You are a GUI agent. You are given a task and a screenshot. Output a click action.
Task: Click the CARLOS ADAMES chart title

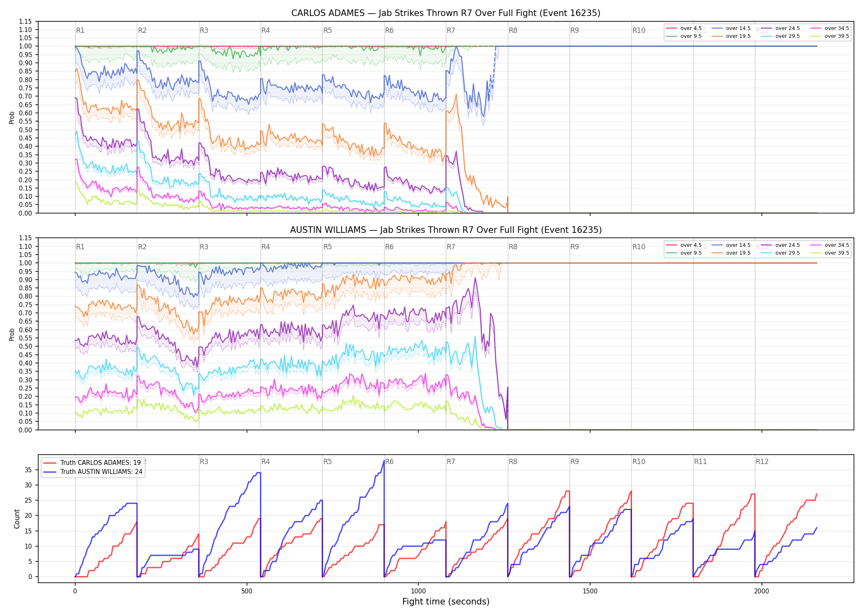click(x=446, y=13)
